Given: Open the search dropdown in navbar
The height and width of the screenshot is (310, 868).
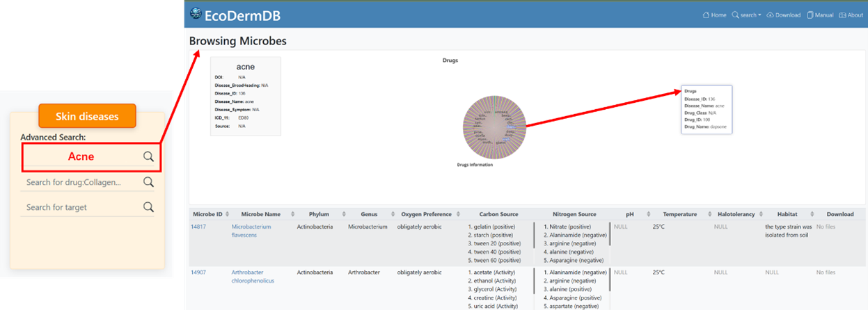Looking at the screenshot, I should [746, 15].
